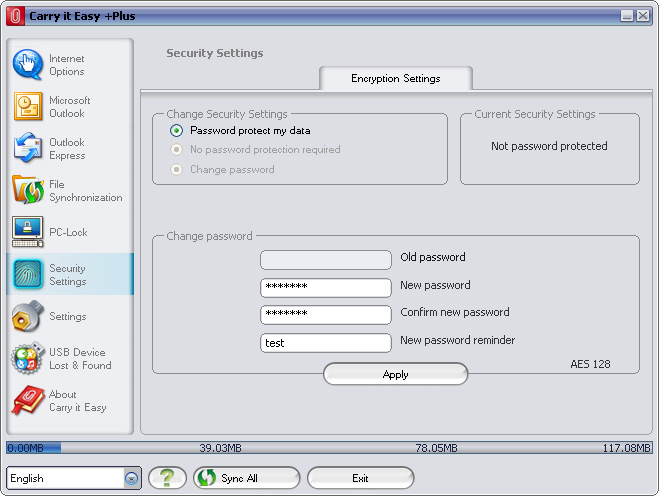The image size is (659, 496).
Task: Switch to the Encryption Settings tab
Action: [395, 78]
